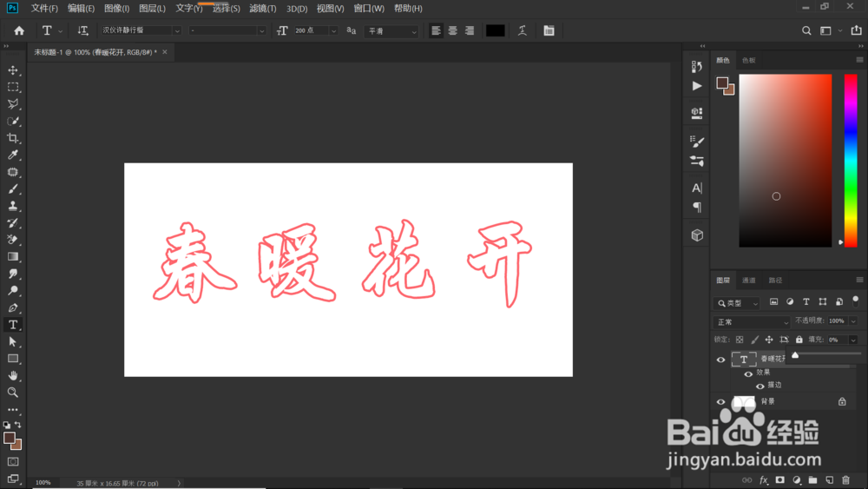
Task: Open the layer filter type dropdown 类型
Action: [737, 303]
